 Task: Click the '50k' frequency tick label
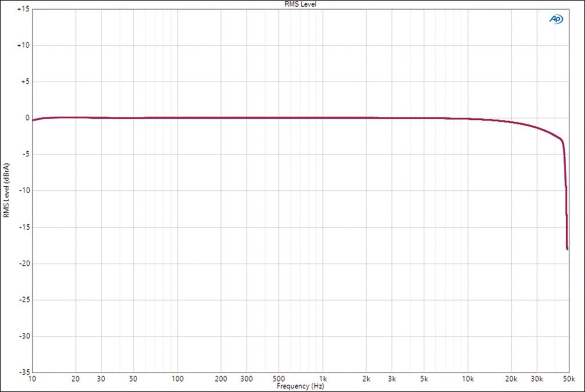569,379
